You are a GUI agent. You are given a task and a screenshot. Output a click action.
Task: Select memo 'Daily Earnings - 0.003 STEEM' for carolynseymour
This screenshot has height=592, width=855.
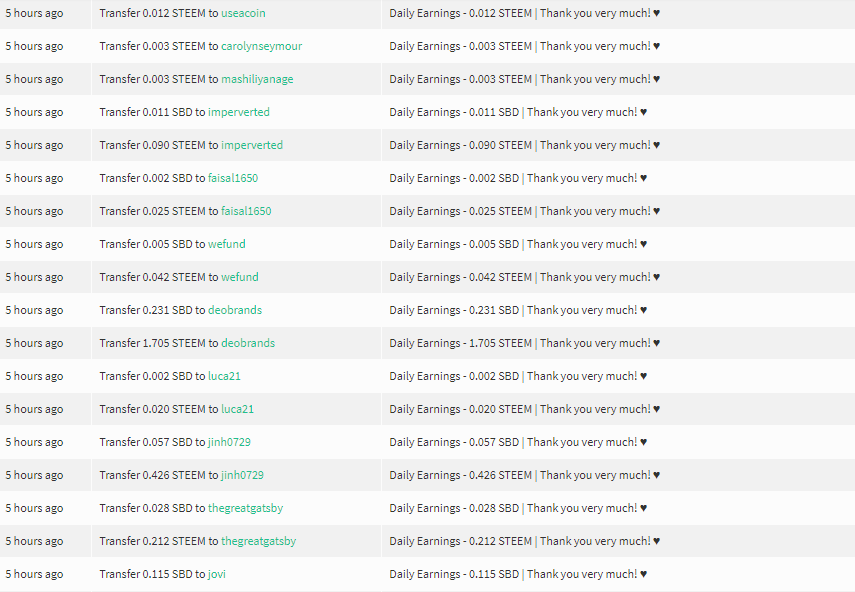tap(460, 46)
